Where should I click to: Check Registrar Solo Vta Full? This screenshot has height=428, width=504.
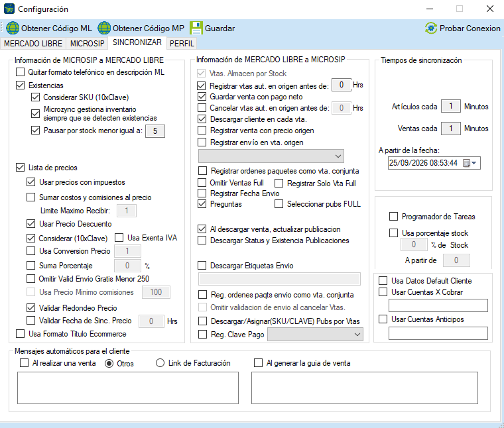[279, 184]
